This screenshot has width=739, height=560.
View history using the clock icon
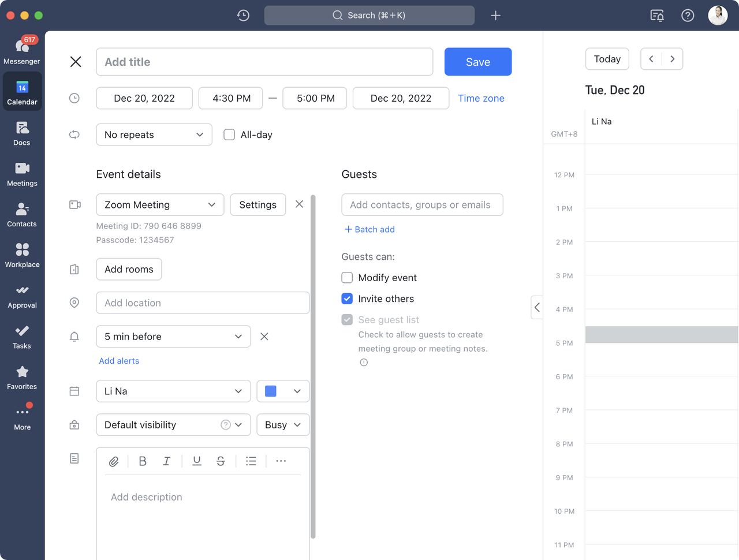pyautogui.click(x=242, y=16)
